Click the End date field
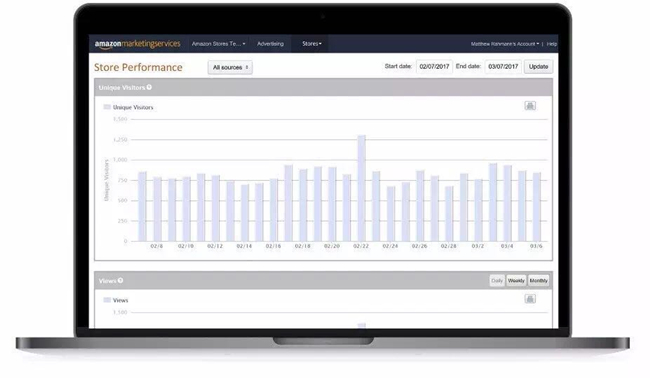Image resolution: width=650 pixels, height=378 pixels. (503, 66)
